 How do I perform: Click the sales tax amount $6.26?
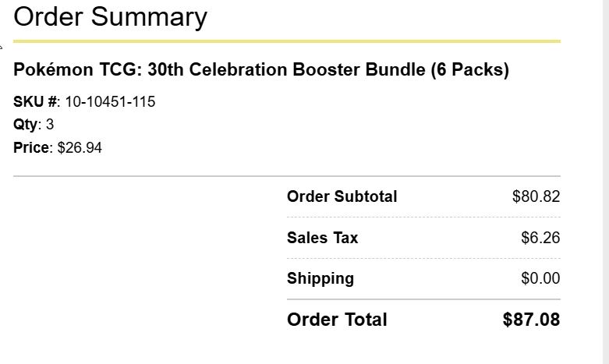point(540,238)
